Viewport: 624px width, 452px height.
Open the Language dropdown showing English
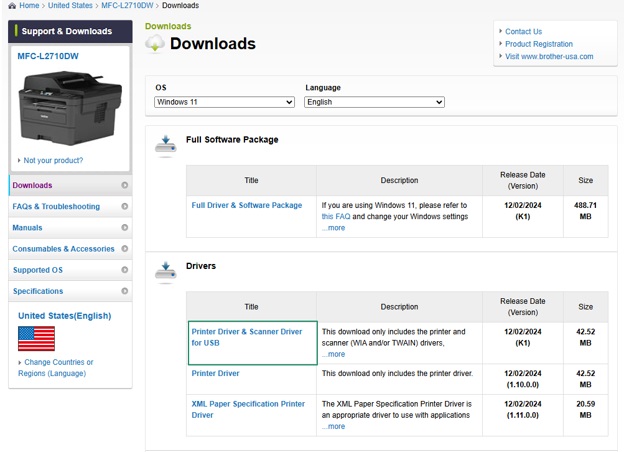[374, 102]
